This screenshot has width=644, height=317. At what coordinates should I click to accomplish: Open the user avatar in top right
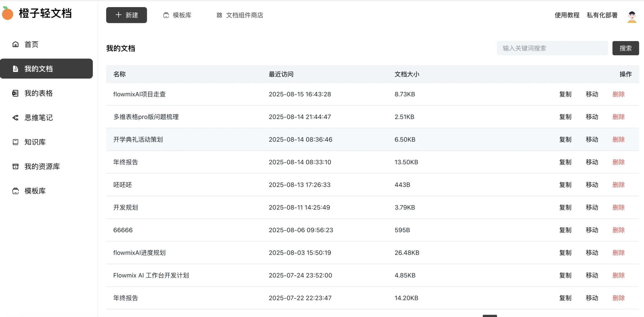click(632, 16)
